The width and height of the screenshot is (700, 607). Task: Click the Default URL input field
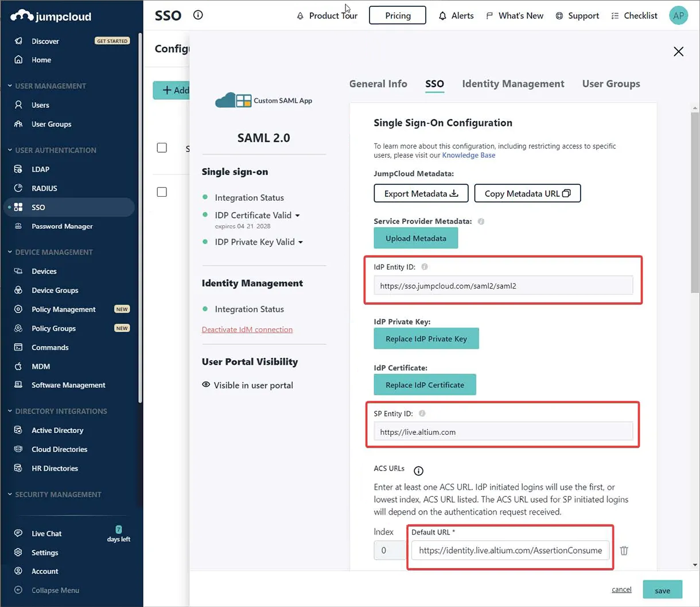click(x=511, y=550)
